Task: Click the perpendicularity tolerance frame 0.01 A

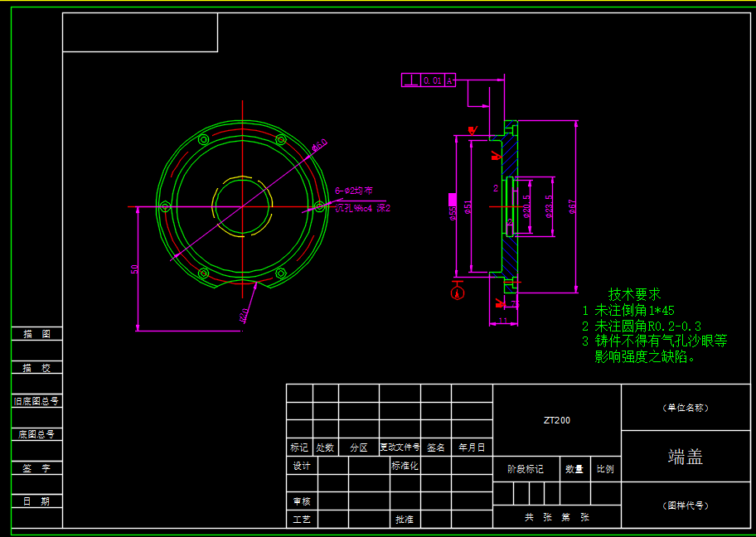Action: [x=429, y=80]
